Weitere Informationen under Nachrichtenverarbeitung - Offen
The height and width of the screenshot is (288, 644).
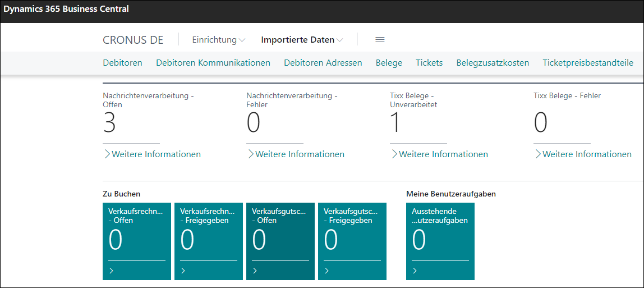(x=152, y=154)
